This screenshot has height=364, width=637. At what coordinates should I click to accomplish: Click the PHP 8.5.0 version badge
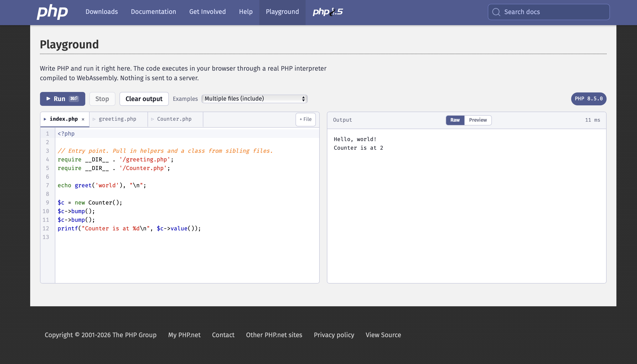click(x=588, y=99)
